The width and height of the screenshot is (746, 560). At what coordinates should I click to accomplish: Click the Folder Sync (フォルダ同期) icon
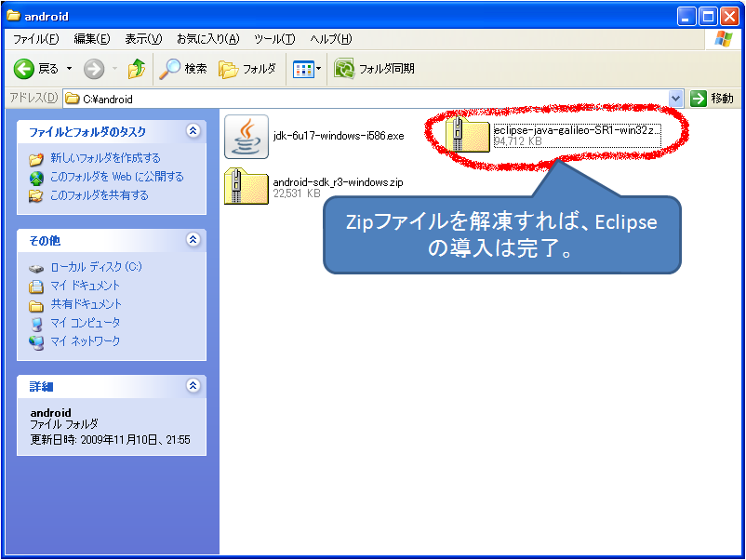[344, 69]
